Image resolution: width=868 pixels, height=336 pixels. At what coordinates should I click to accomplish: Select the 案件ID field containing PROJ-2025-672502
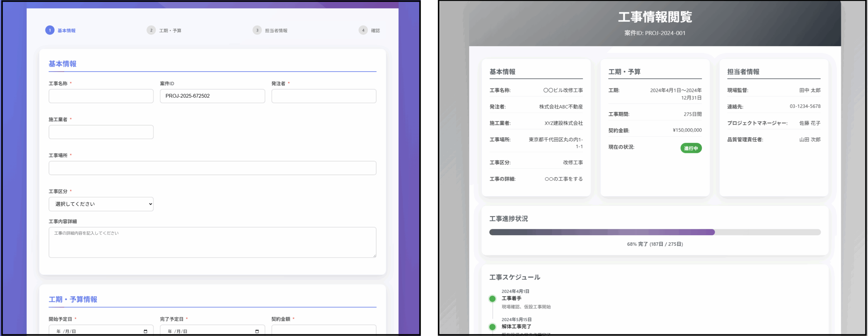coord(212,96)
